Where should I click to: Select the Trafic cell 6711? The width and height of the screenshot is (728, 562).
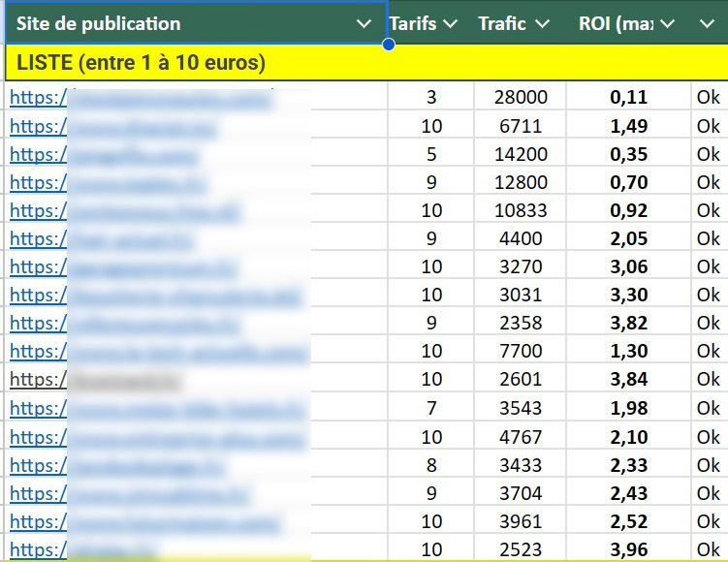click(x=521, y=126)
